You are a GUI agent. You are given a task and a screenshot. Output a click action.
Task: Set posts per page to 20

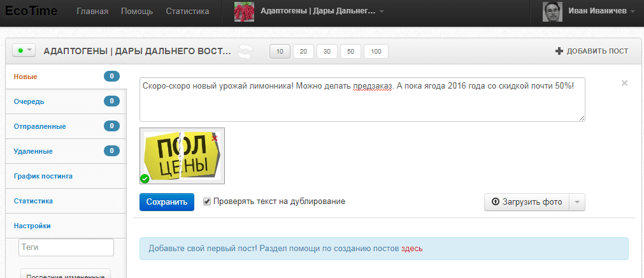[x=303, y=52]
